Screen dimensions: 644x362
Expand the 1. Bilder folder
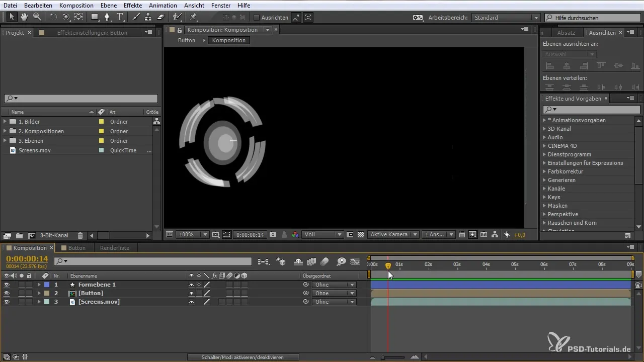(x=5, y=122)
